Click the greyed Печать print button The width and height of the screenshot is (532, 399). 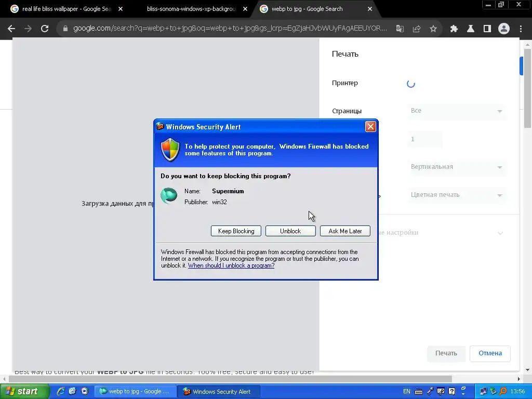(446, 353)
